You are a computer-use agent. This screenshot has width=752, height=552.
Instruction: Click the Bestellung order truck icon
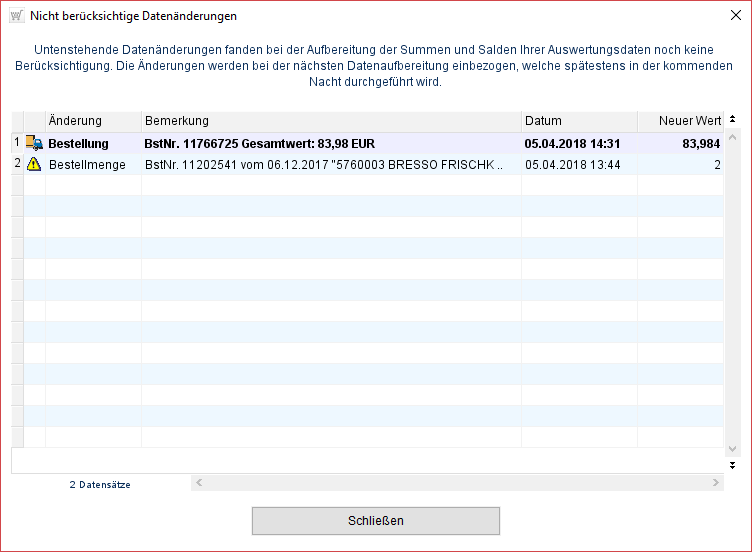(x=34, y=143)
